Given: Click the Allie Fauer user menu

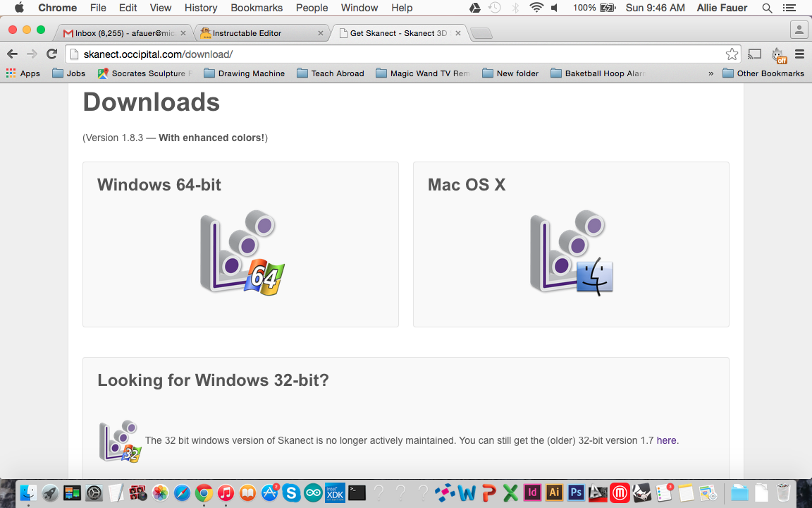Looking at the screenshot, I should click(x=722, y=8).
